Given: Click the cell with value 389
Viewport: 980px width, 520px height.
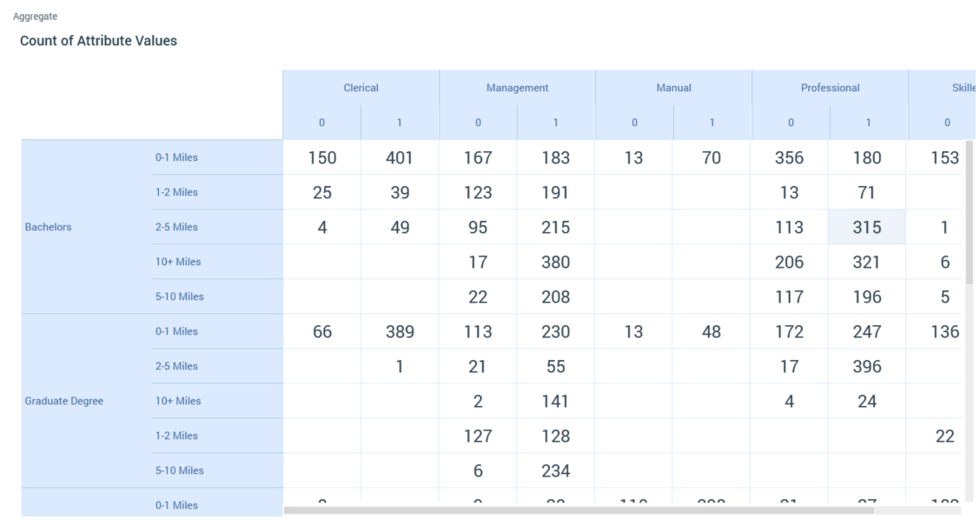Looking at the screenshot, I should tap(400, 331).
